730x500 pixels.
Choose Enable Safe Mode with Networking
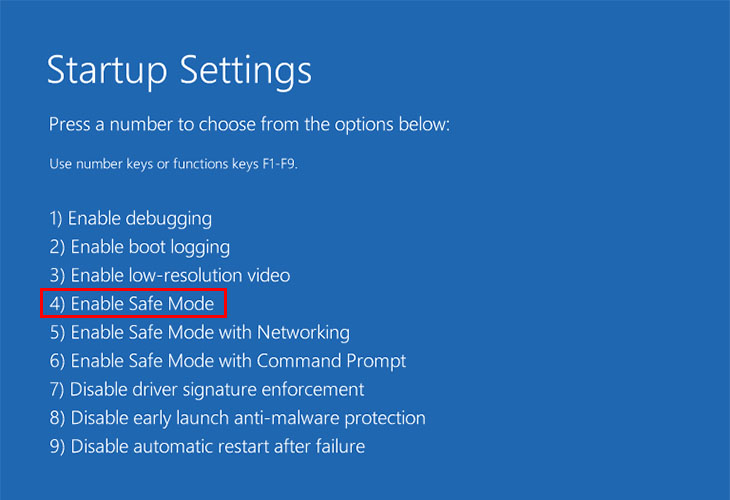(200, 333)
